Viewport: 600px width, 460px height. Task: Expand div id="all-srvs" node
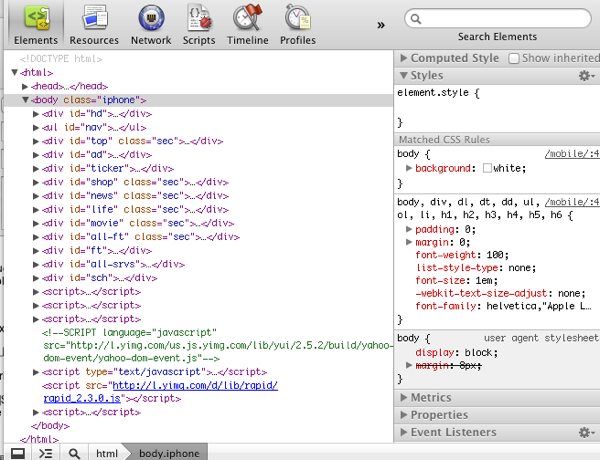pos(36,264)
